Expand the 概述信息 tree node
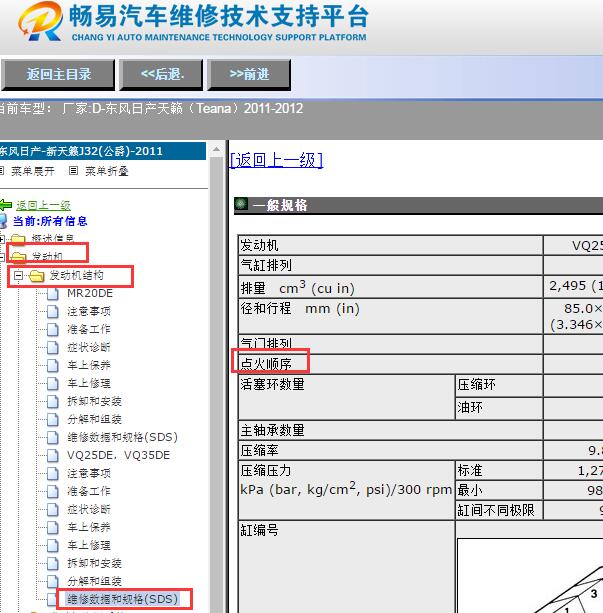This screenshot has height=613, width=603. (x=2, y=238)
